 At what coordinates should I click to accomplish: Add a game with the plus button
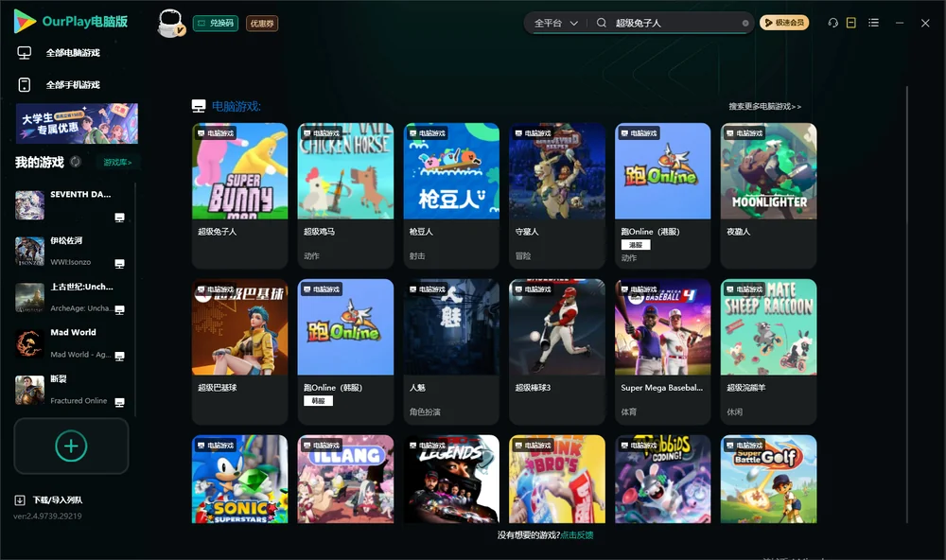[71, 446]
